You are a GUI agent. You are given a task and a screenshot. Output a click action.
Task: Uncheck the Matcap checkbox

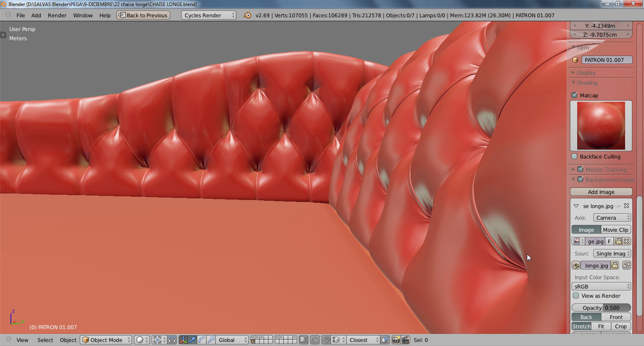pos(574,95)
